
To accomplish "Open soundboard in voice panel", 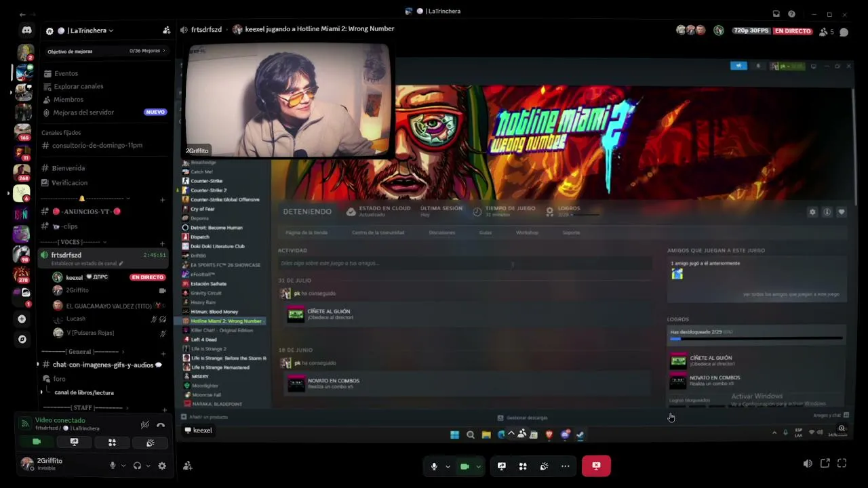I will (x=150, y=443).
